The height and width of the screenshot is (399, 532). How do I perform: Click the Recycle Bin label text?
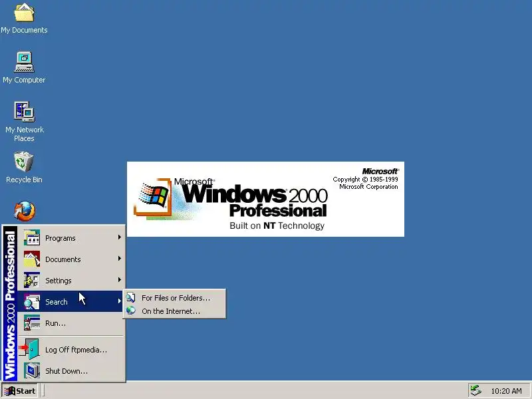click(24, 180)
